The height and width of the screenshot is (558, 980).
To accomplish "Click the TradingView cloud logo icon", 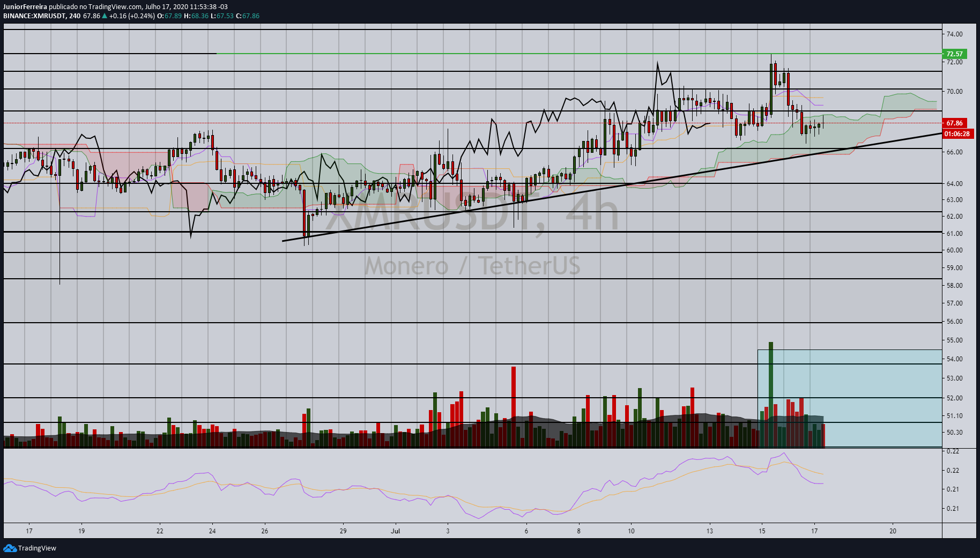I will click(x=10, y=548).
